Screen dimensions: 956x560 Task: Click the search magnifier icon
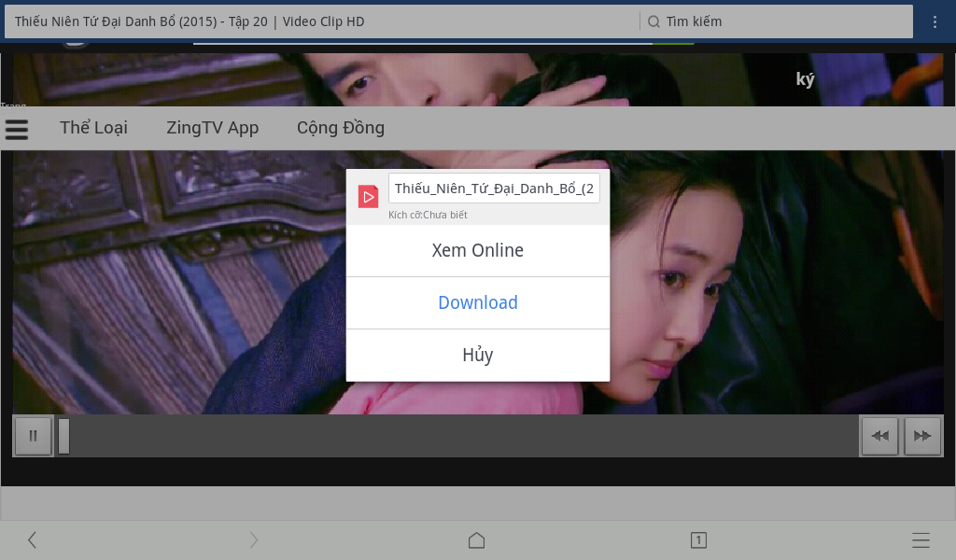(654, 21)
